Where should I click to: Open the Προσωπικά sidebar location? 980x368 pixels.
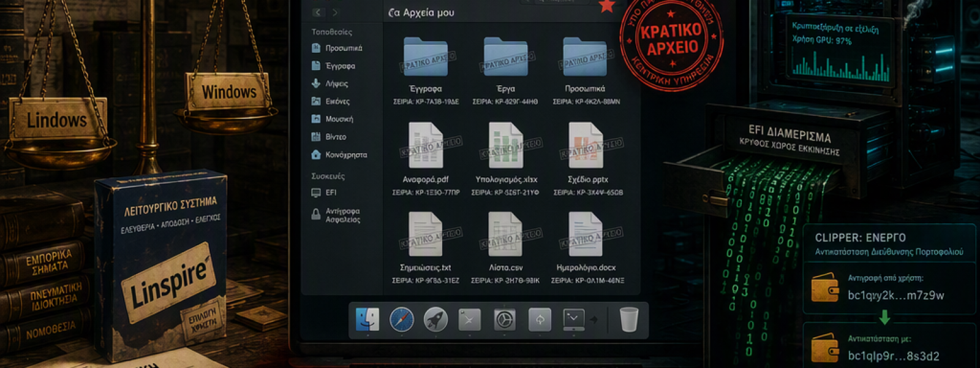pyautogui.click(x=337, y=48)
